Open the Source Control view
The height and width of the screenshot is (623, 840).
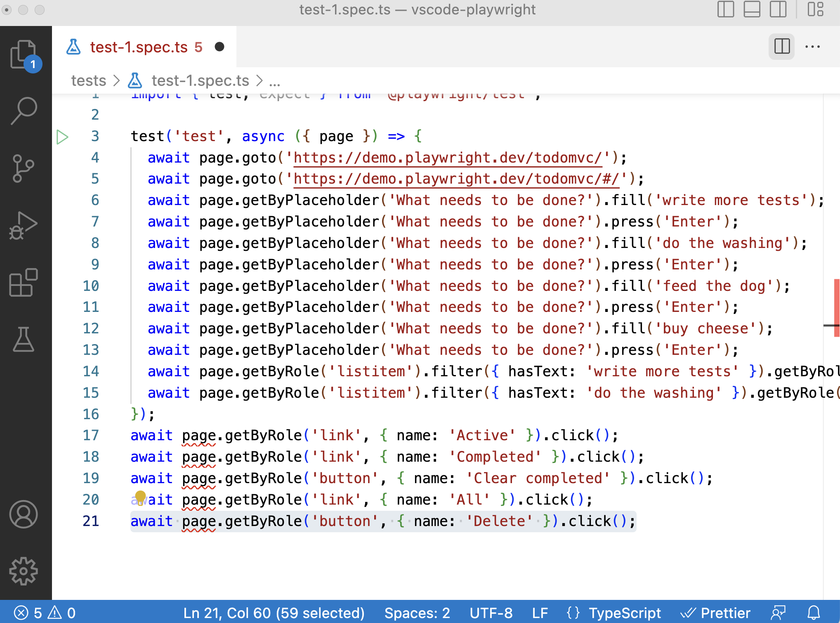click(x=23, y=168)
